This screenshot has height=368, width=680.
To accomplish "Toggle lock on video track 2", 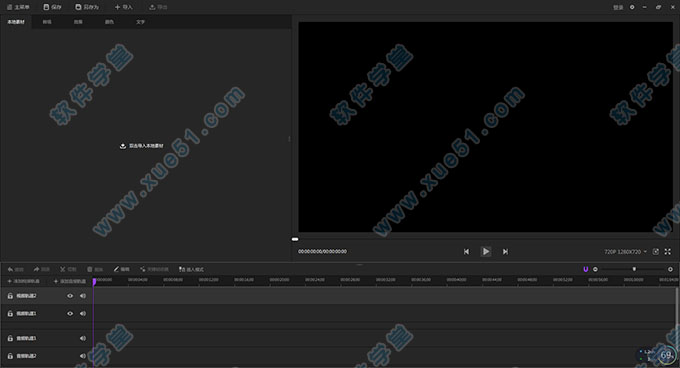I will pyautogui.click(x=10, y=296).
